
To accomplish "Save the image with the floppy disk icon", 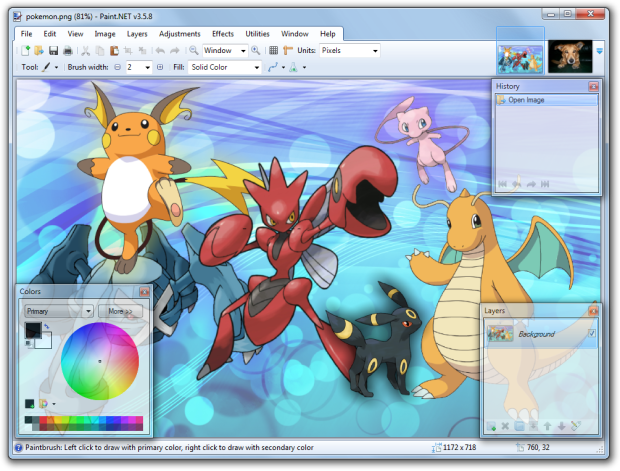I will point(53,50).
